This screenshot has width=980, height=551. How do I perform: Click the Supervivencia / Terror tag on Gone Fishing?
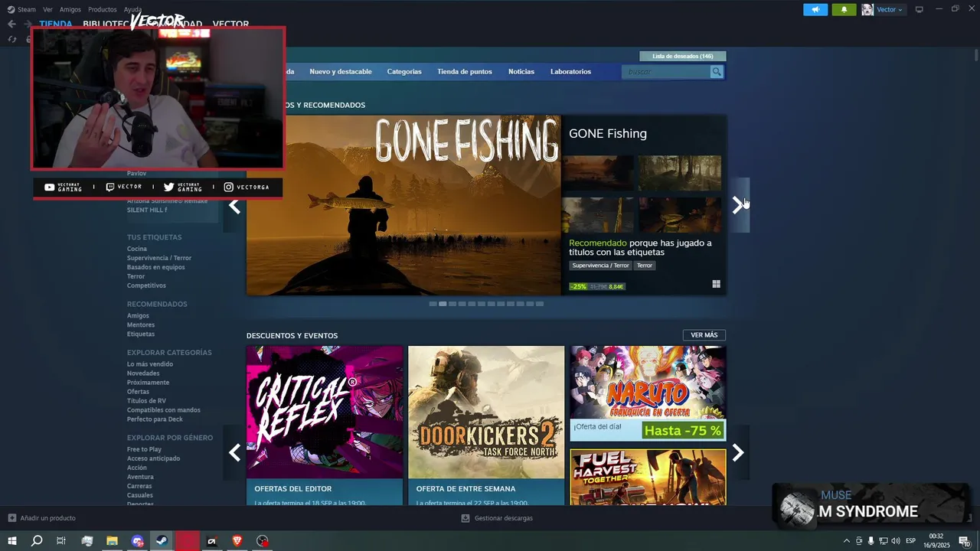(600, 266)
